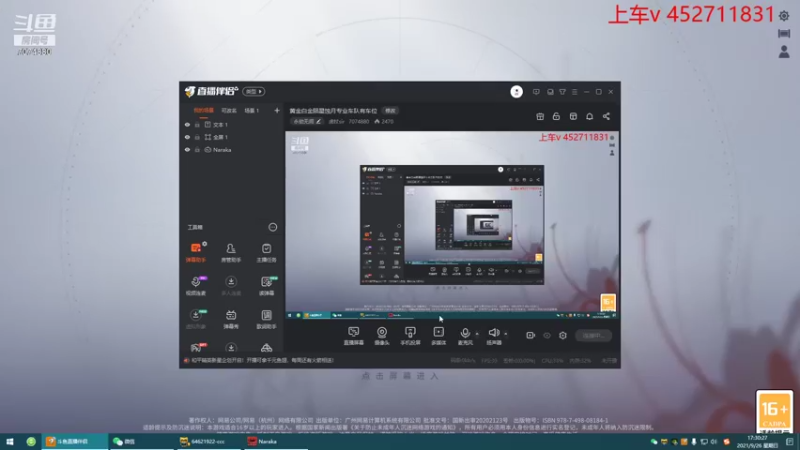The image size is (800, 450).
Task: Toggle visibility of the 全屏1 layer
Action: (187, 137)
